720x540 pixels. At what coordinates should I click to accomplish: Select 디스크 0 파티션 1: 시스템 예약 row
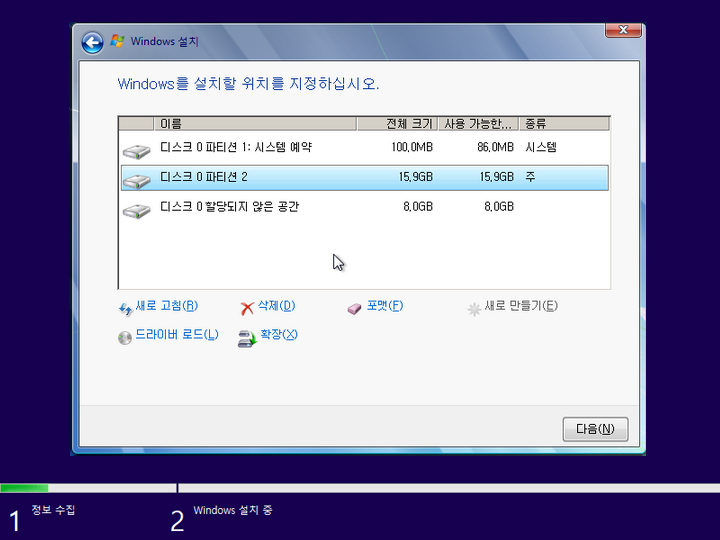tap(365, 148)
